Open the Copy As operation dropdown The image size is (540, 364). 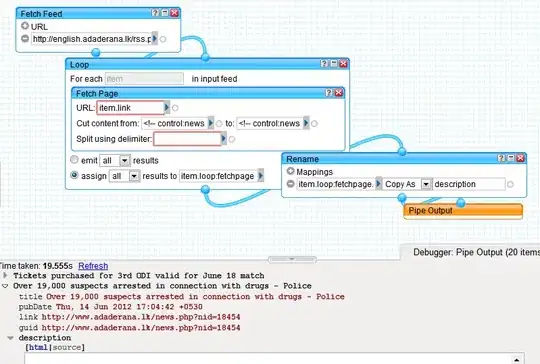[x=426, y=184]
